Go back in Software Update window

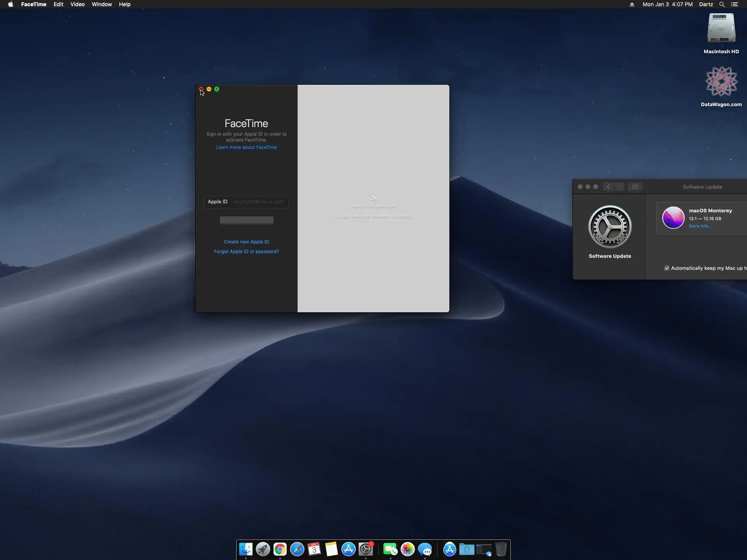[608, 187]
